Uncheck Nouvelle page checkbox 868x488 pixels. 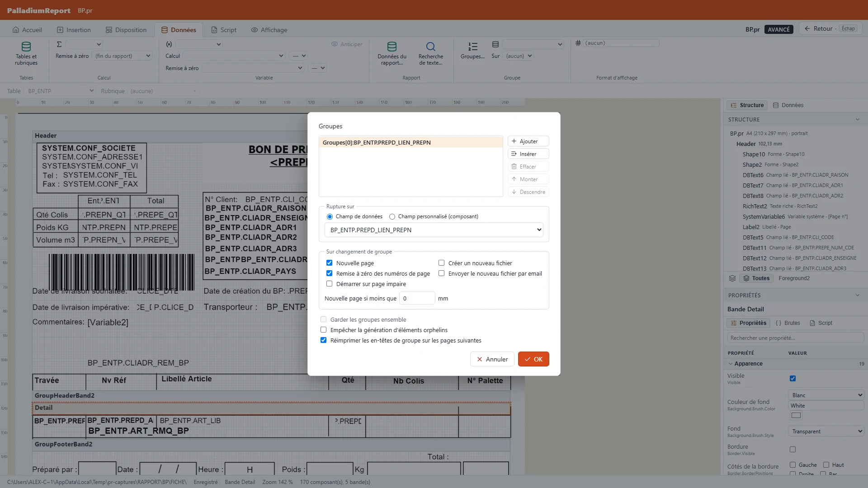pyautogui.click(x=329, y=263)
